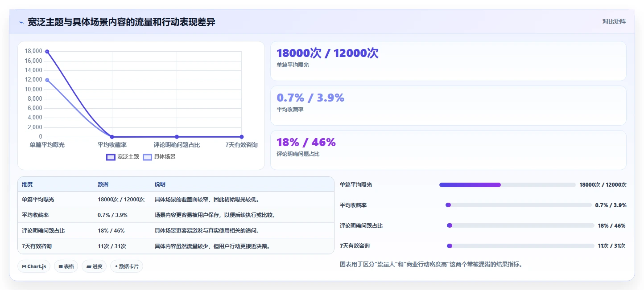Toggle the 宽泛主题 legend entry

pyautogui.click(x=123, y=157)
